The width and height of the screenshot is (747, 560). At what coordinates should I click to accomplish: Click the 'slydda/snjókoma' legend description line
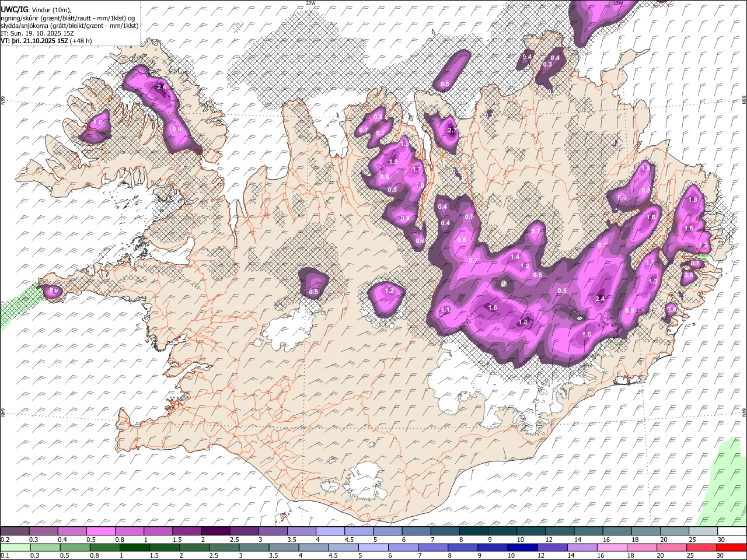coord(70,26)
